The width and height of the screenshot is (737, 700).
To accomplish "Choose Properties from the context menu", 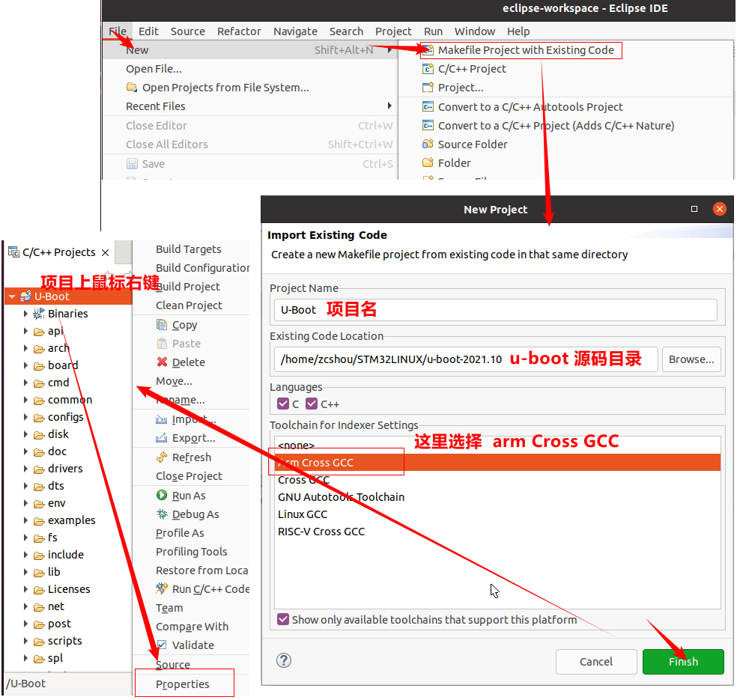I will tap(184, 684).
